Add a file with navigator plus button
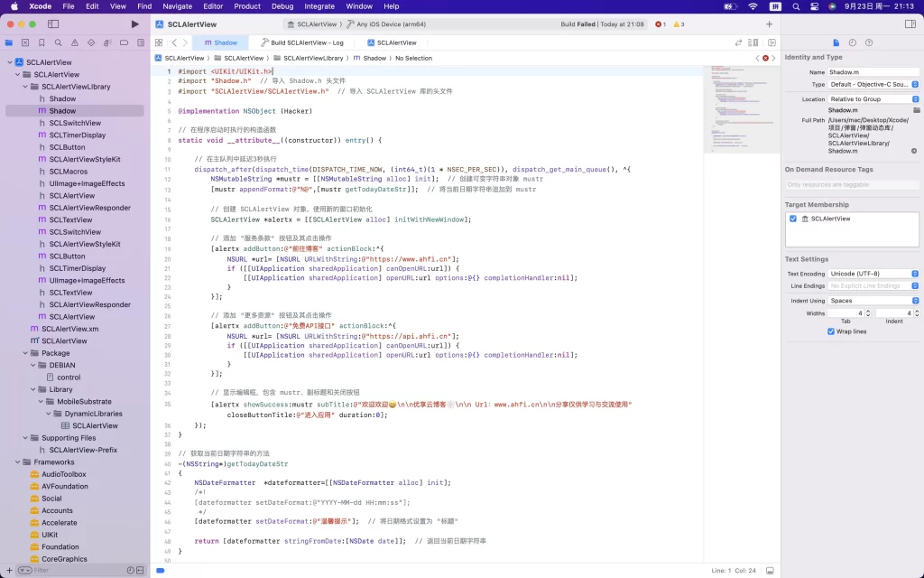 tap(9, 571)
